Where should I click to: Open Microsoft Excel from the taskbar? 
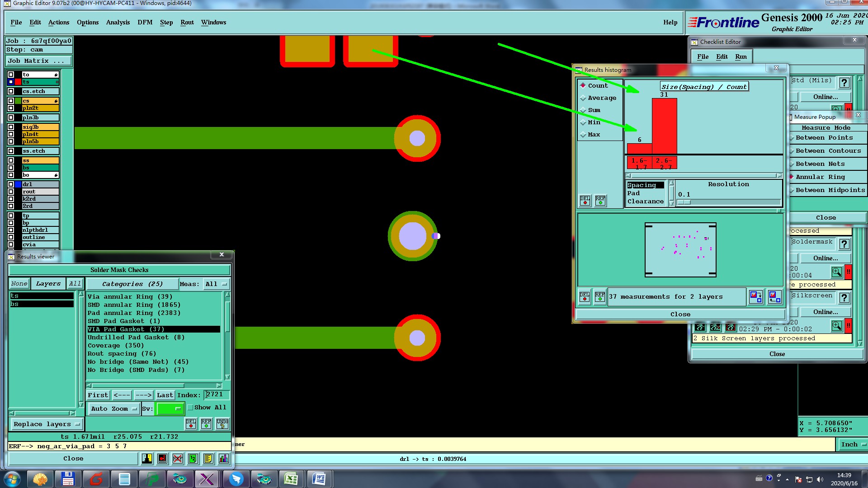[291, 479]
